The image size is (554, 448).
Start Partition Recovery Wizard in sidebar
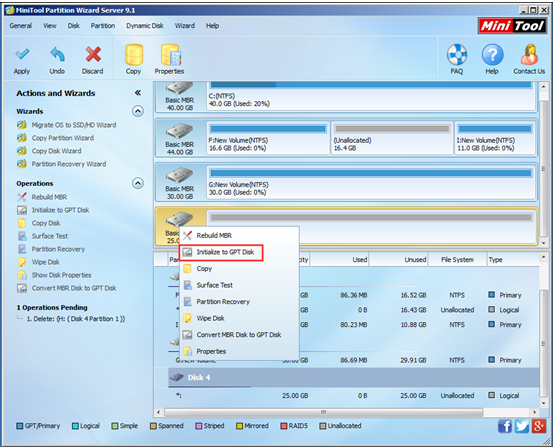click(x=69, y=164)
